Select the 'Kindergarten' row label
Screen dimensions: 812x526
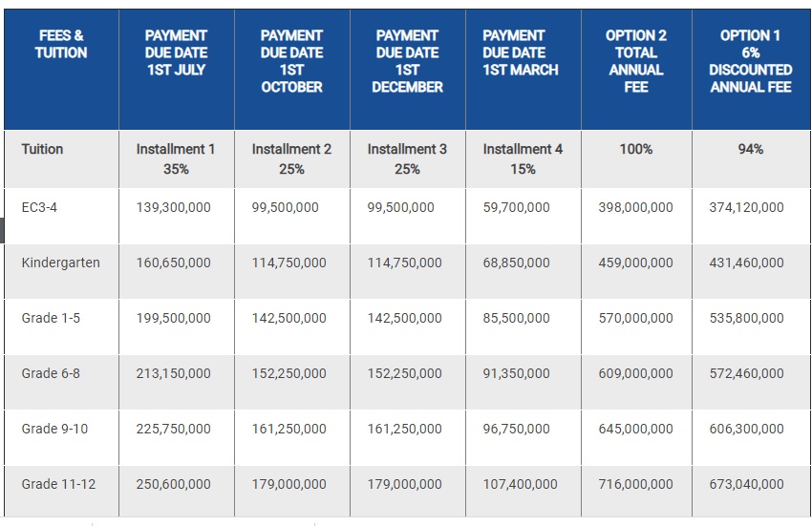[x=60, y=263]
